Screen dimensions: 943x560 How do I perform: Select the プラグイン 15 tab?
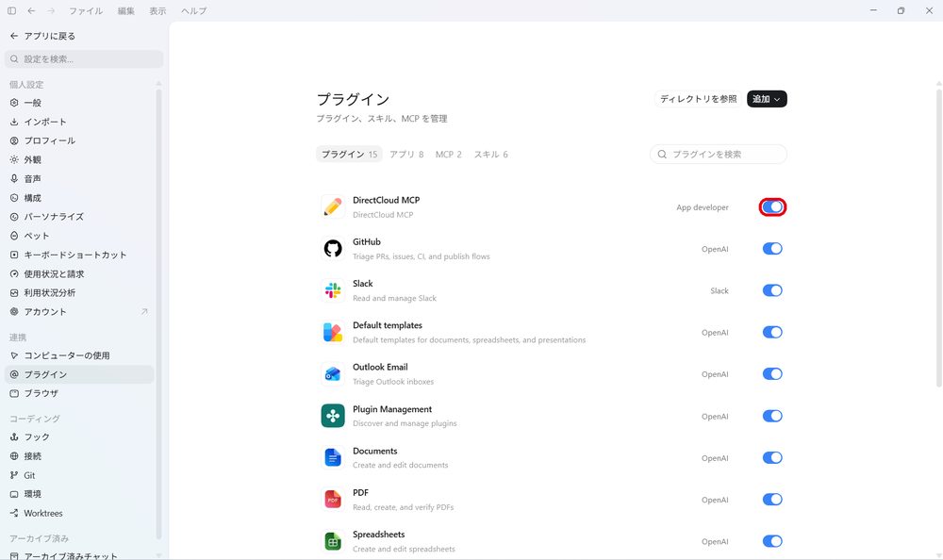(x=350, y=154)
